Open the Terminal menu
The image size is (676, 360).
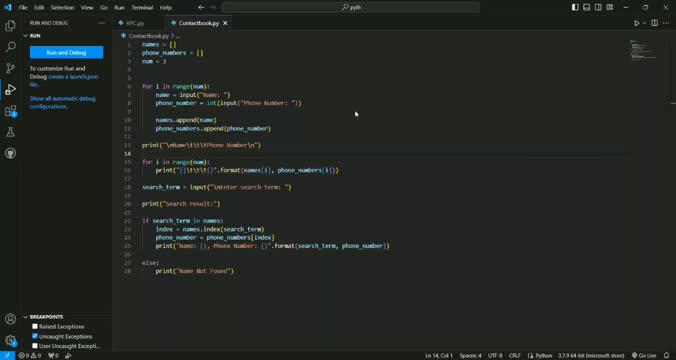click(x=142, y=7)
